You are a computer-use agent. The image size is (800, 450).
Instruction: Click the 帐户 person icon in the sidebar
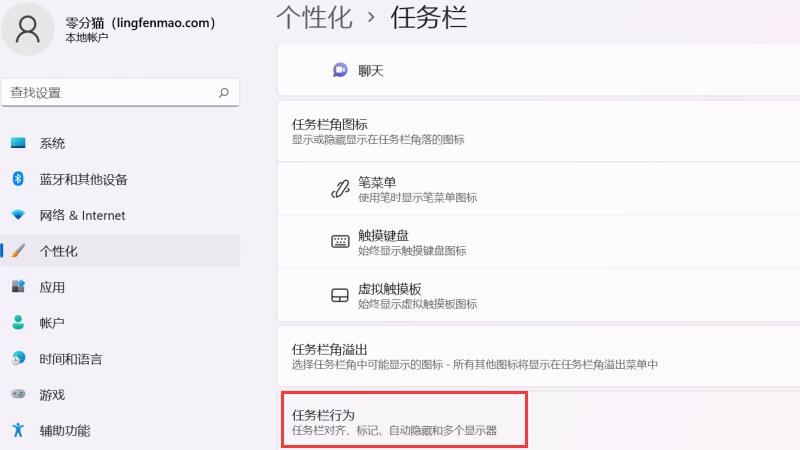(18, 323)
